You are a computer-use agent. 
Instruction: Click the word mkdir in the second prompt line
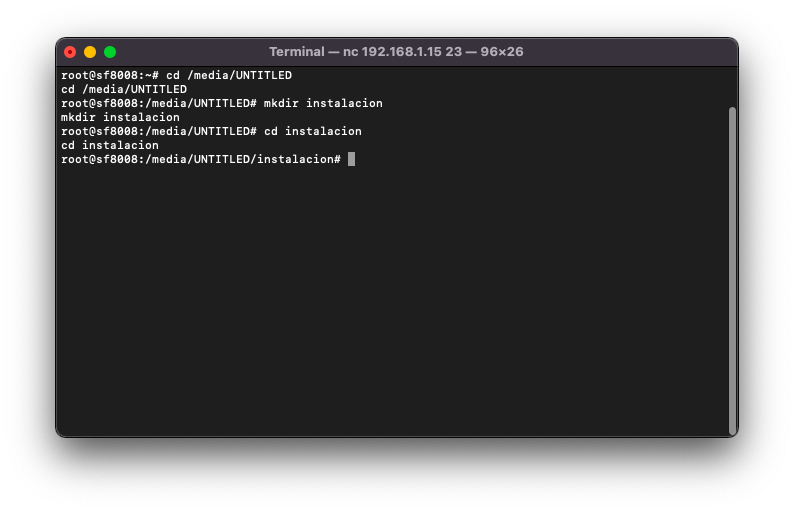(x=281, y=103)
